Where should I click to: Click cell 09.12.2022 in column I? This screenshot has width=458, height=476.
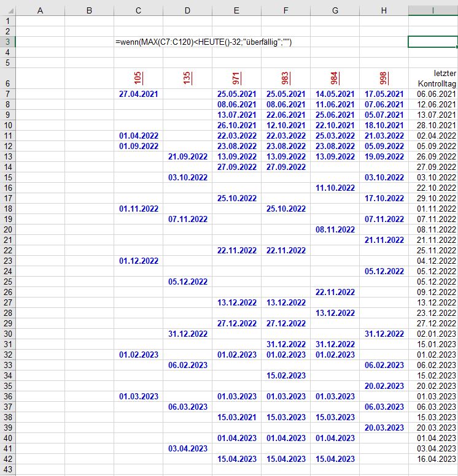click(433, 292)
